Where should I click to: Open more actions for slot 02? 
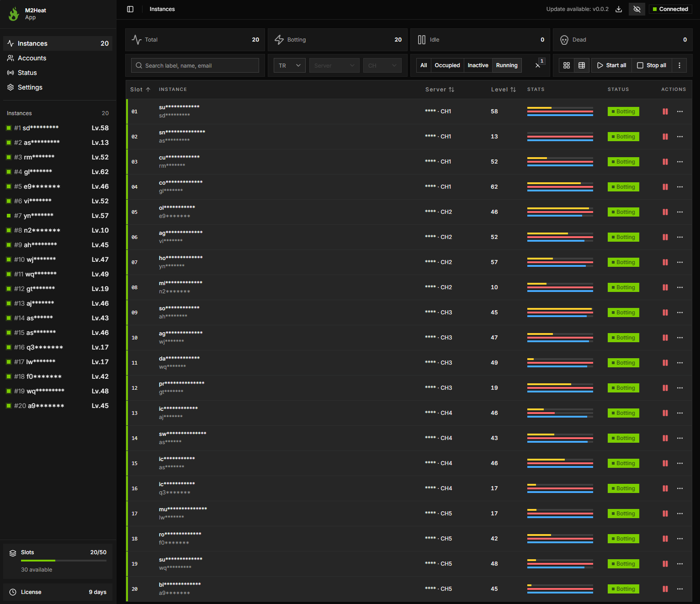pyautogui.click(x=680, y=137)
